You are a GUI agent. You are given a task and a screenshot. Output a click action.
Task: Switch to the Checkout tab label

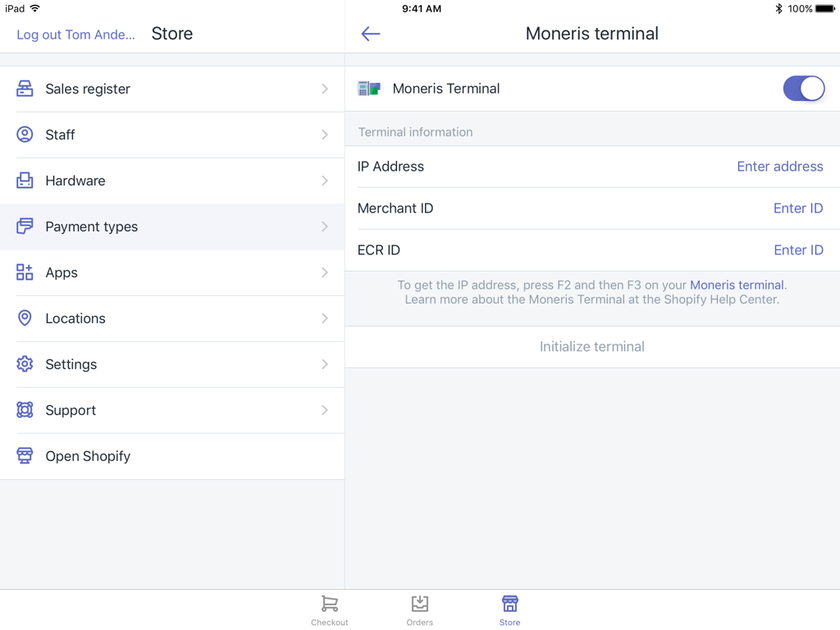(330, 623)
